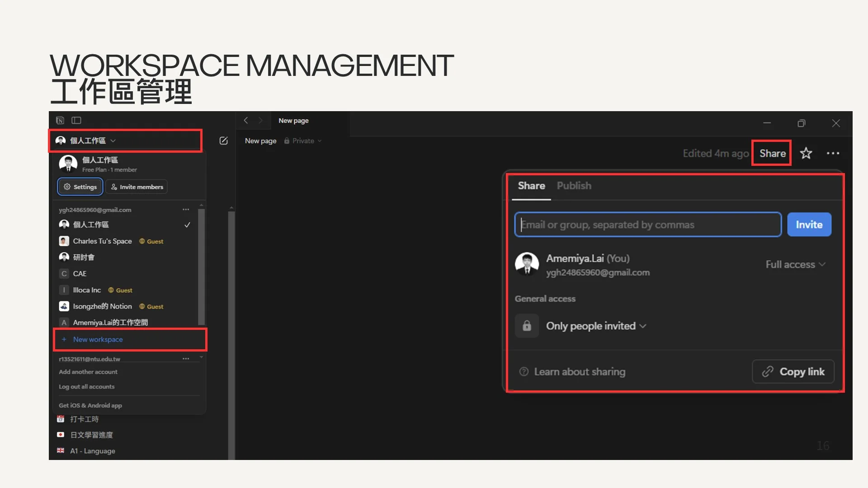Open the Full access permission dropdown
This screenshot has width=868, height=488.
pos(795,264)
